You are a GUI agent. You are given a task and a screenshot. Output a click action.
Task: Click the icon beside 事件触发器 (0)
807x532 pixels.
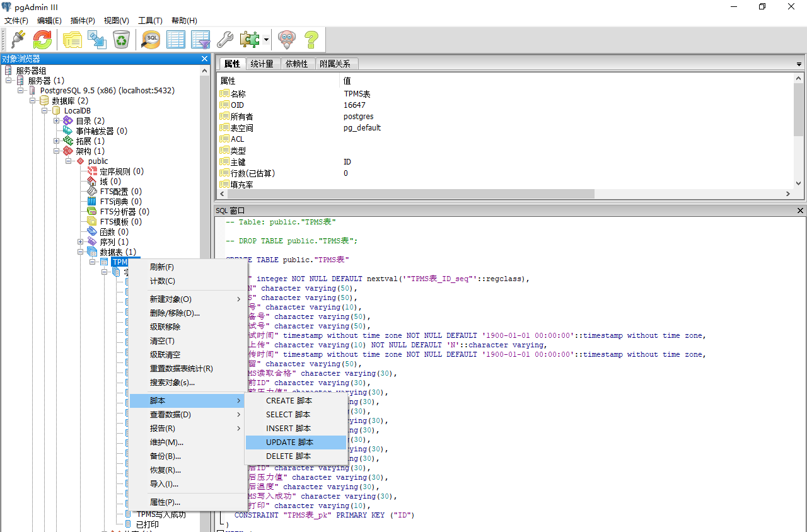[x=68, y=131]
